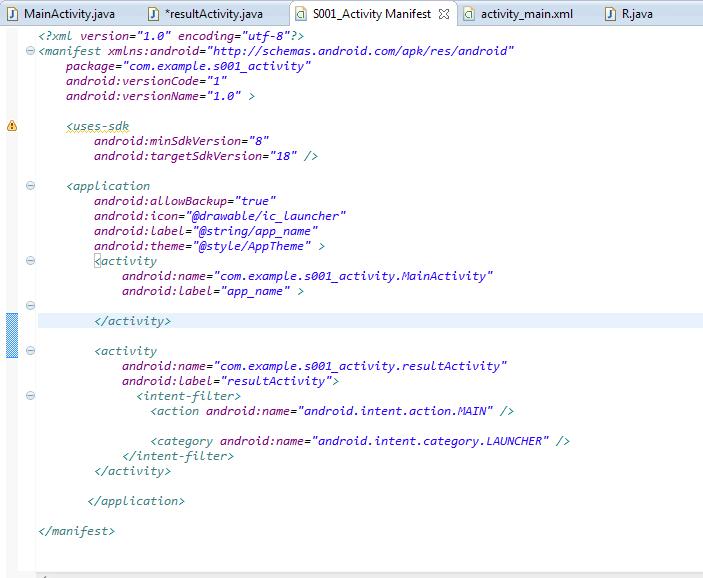Screen dimensions: 703x578
Task: Click the <?xml version declaration line
Action: pos(171,36)
